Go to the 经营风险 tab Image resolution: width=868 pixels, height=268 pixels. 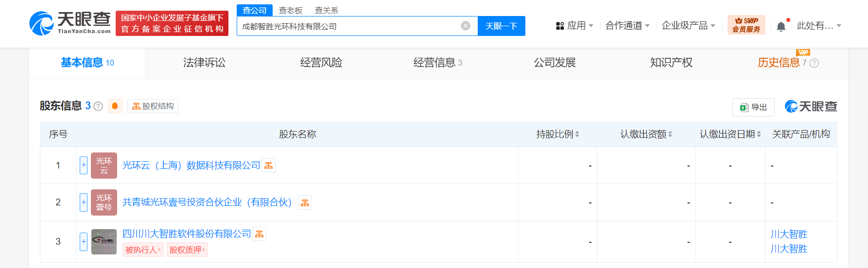click(x=321, y=63)
